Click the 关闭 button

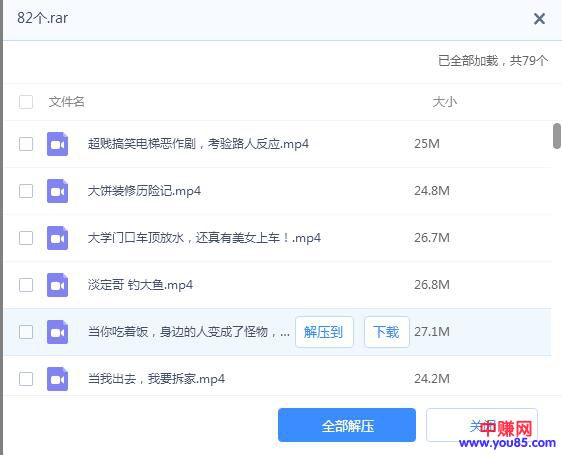(x=481, y=425)
